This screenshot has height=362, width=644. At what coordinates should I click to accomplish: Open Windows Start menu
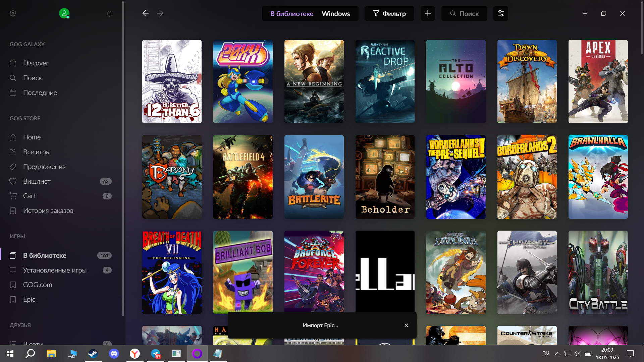pos(10,354)
